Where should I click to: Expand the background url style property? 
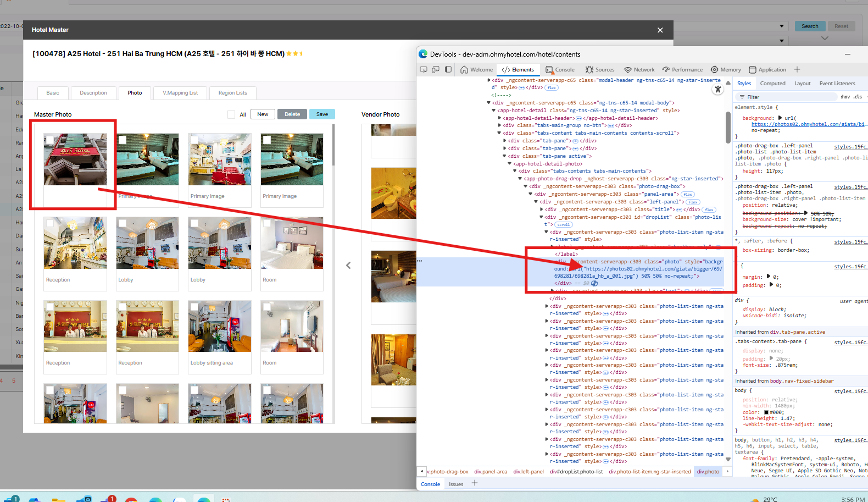(x=780, y=118)
